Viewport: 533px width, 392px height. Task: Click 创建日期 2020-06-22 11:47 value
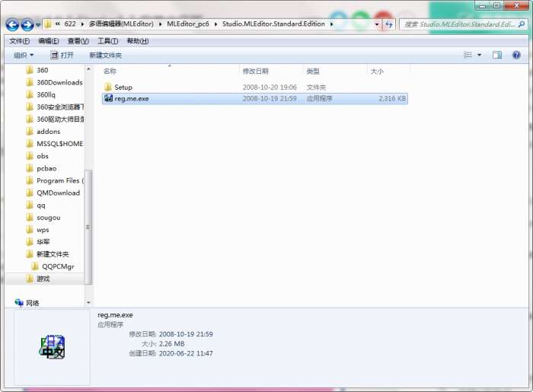point(186,353)
